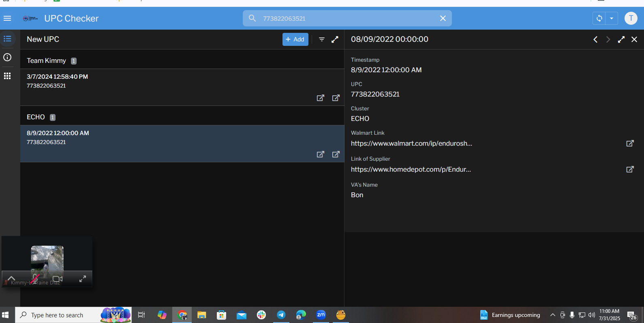The width and height of the screenshot is (644, 323).
Task: Open the info icon in the sidebar
Action: click(7, 57)
